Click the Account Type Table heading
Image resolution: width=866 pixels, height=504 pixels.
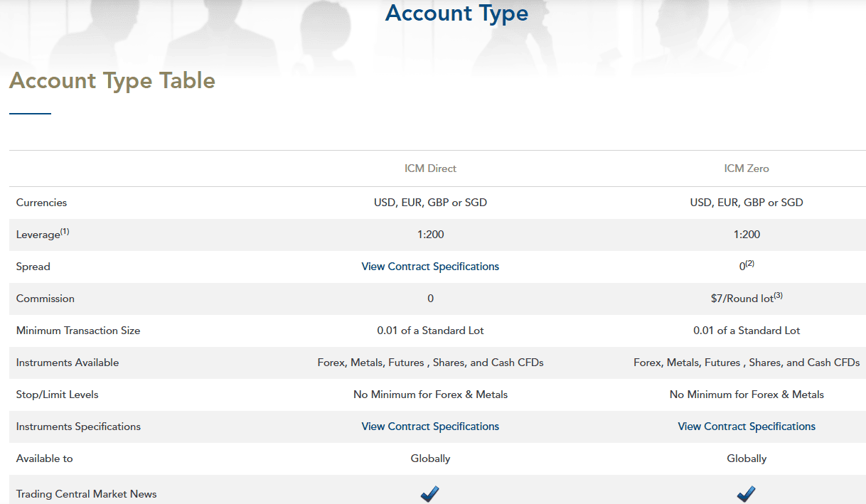coord(112,80)
